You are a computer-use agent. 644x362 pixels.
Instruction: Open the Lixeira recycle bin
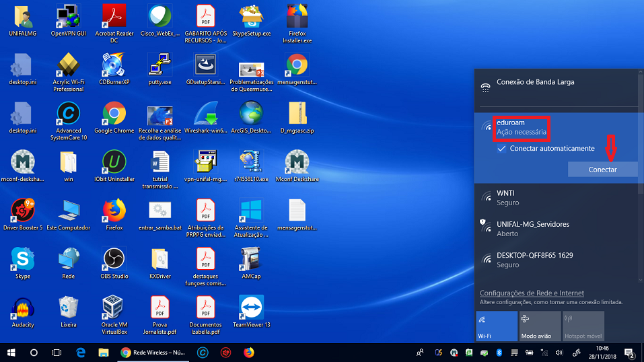pyautogui.click(x=68, y=312)
